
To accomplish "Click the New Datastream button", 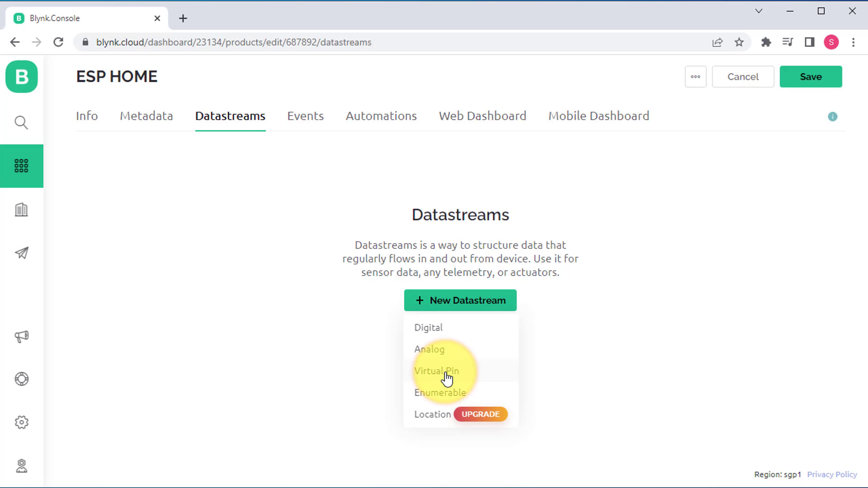I will (x=460, y=300).
